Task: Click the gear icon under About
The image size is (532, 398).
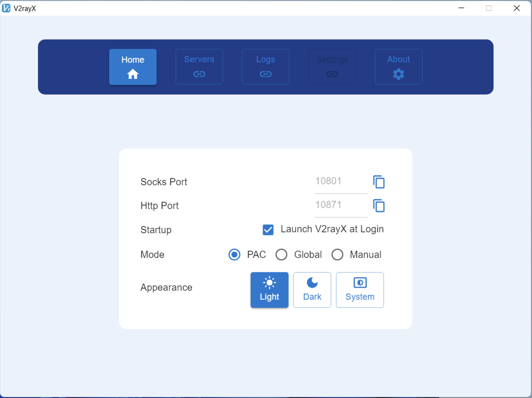Action: point(398,74)
